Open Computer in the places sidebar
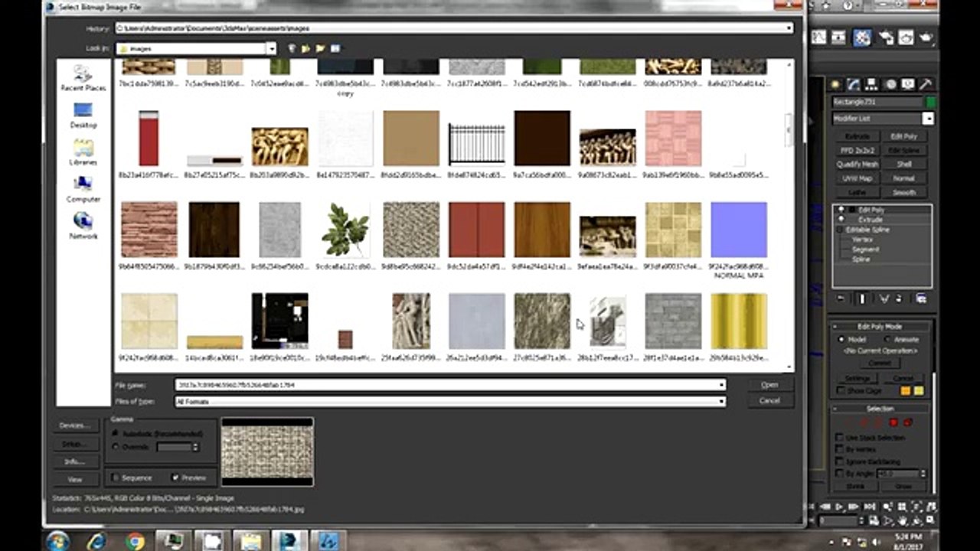980x551 pixels. pyautogui.click(x=83, y=190)
